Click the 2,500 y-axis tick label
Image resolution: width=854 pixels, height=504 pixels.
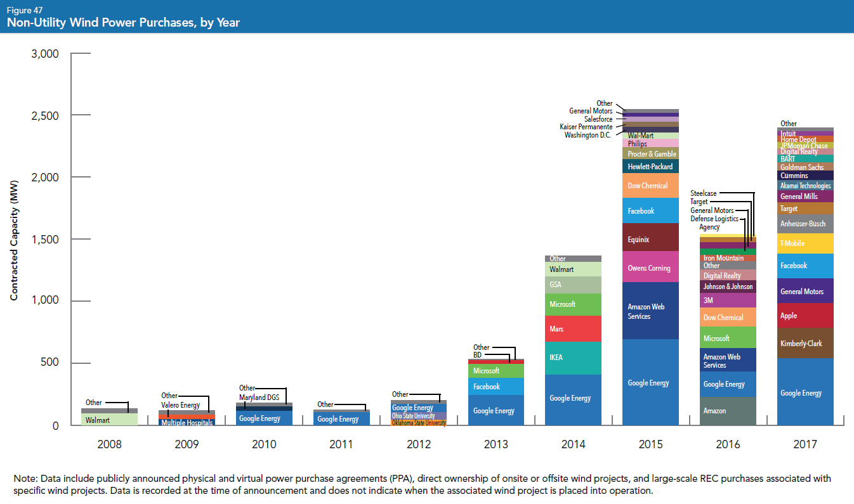point(45,116)
